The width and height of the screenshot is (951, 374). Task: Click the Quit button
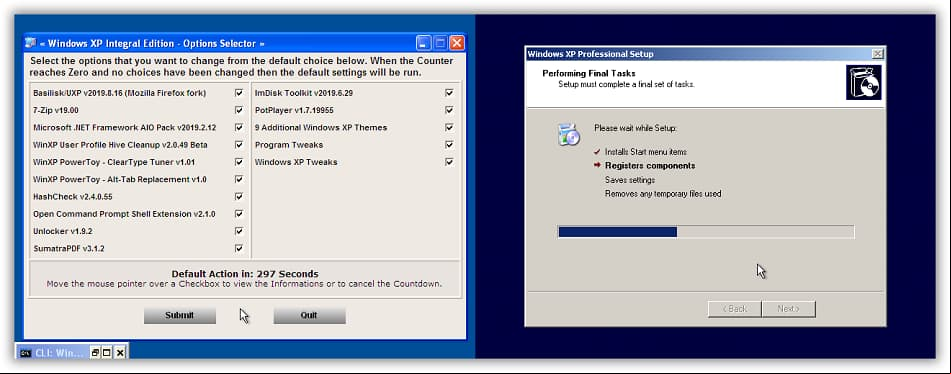[309, 315]
